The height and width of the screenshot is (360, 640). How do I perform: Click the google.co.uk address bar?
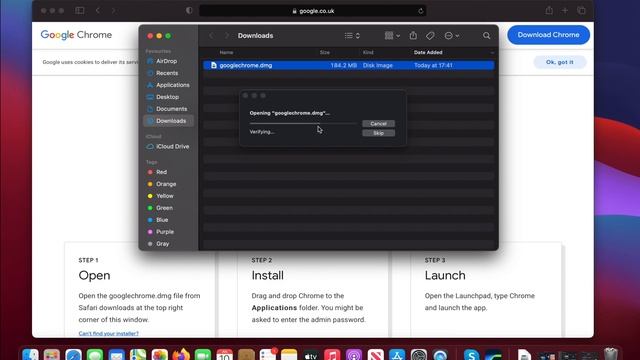tap(313, 11)
